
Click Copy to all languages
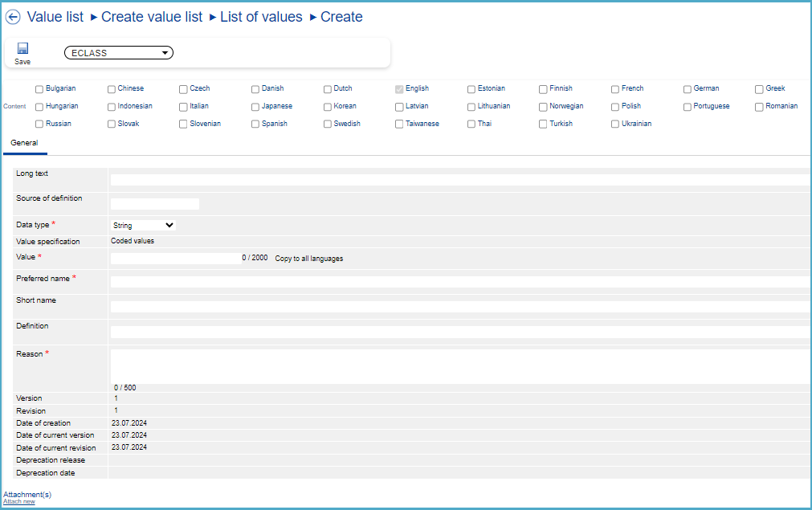309,259
